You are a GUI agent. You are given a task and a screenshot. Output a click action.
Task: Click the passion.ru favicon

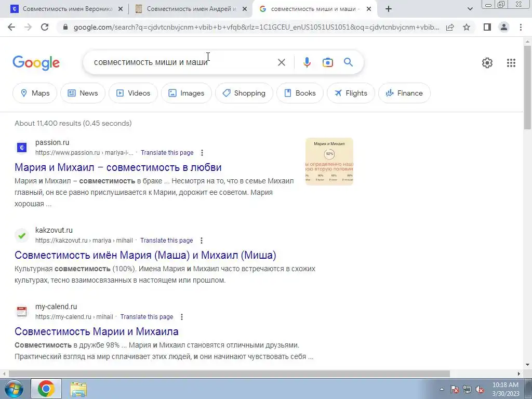coord(22,148)
